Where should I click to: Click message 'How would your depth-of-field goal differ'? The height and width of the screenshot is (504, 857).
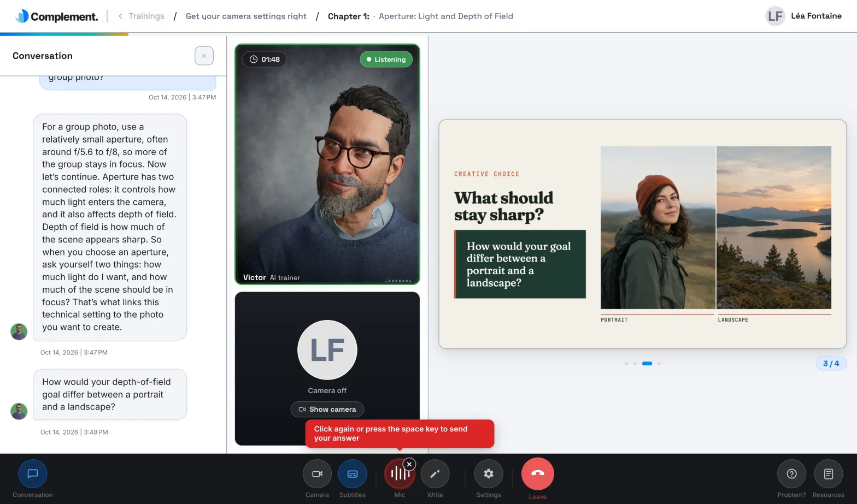point(110,395)
